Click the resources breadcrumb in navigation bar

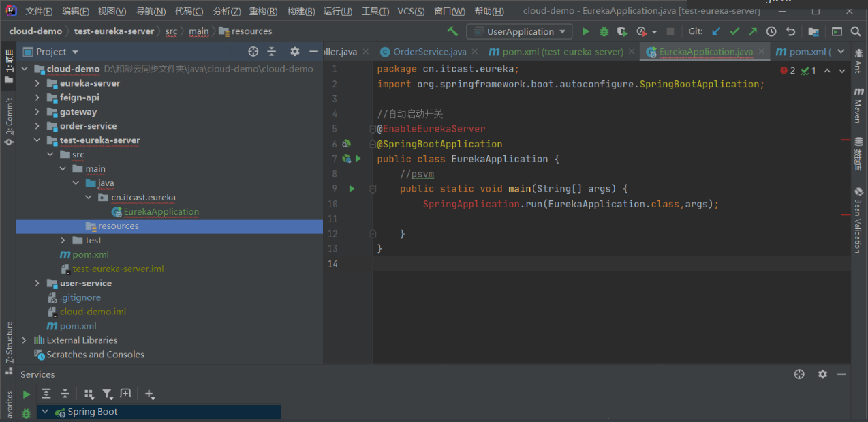click(x=251, y=31)
